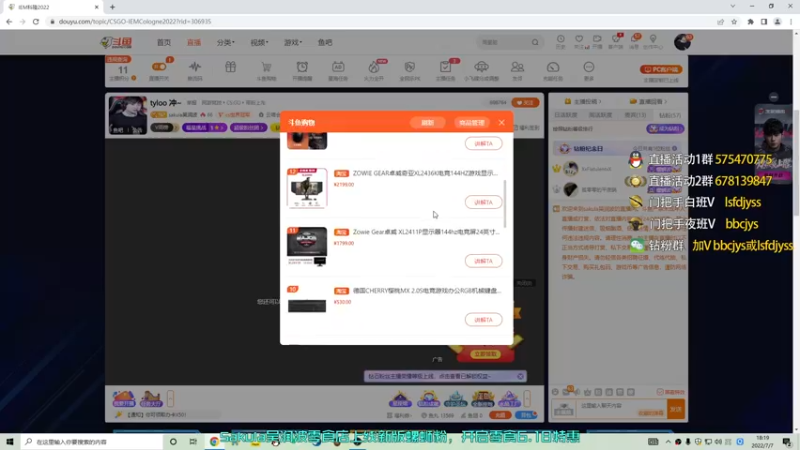800x450 pixels.
Task: Click 讲解TA for ZOWIE XL2436K monitor
Action: (483, 202)
